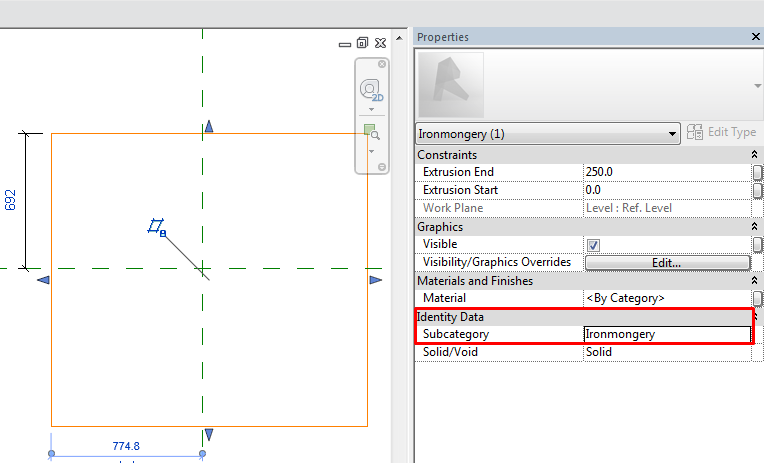Open the Steering Wheel dropdown arrow
The width and height of the screenshot is (764, 463).
(x=371, y=110)
